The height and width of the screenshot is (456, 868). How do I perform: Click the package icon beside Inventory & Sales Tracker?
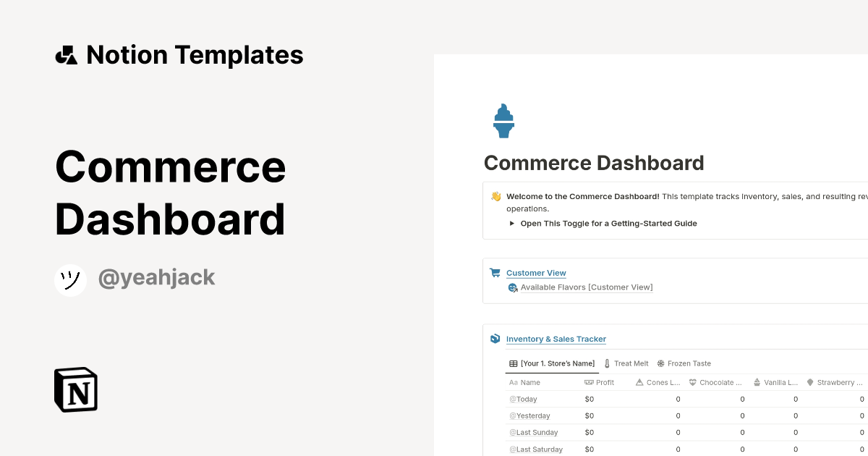(495, 338)
